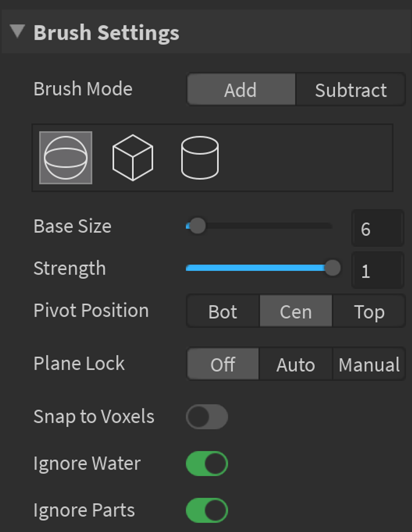Select the sphere brush shape

(x=66, y=158)
